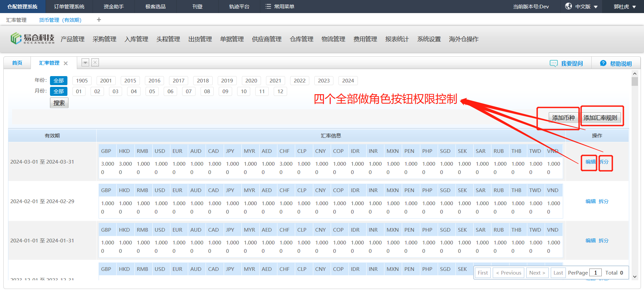The width and height of the screenshot is (644, 291).
Task: Click the 我要提问 chat icon
Action: tap(553, 63)
